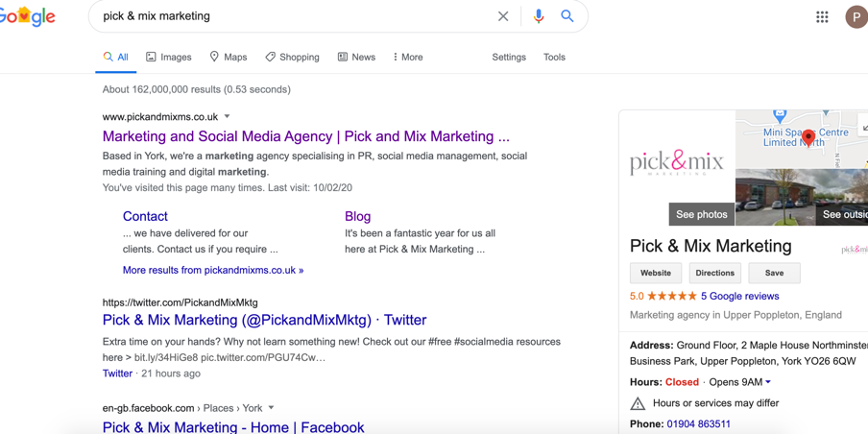868x434 pixels.
Task: Switch to the Images tab
Action: click(168, 57)
